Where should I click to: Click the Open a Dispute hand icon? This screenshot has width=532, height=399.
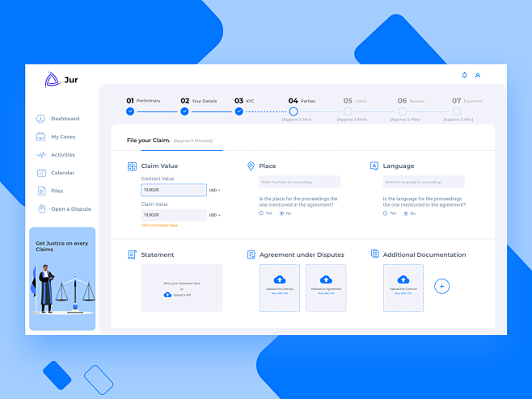point(42,209)
